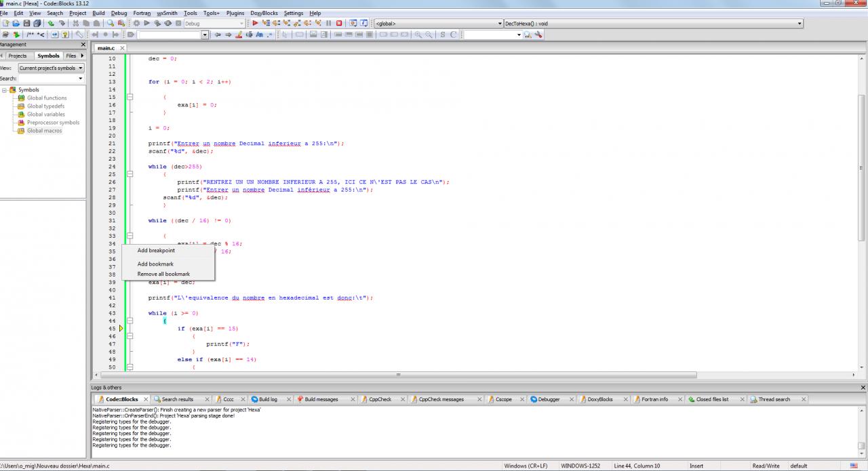Click the Jump back arrow icon
Image resolution: width=868 pixels, height=471 pixels.
[x=218, y=34]
